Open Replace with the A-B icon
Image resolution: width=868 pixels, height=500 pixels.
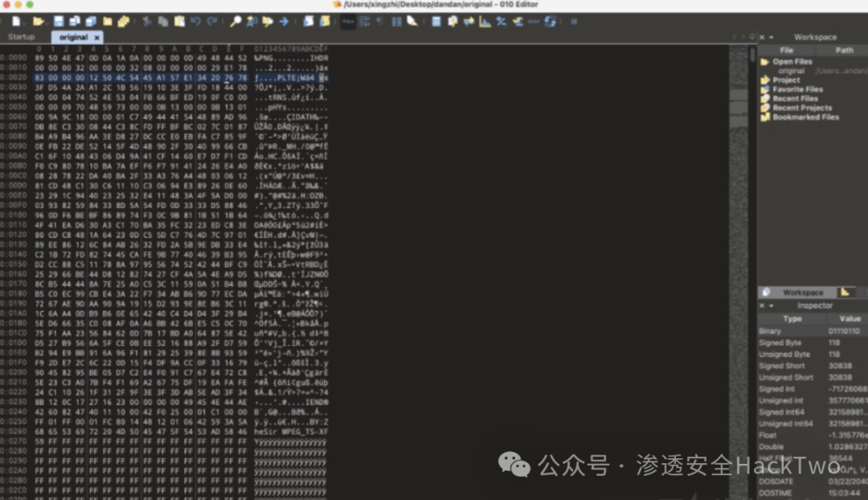pyautogui.click(x=252, y=22)
